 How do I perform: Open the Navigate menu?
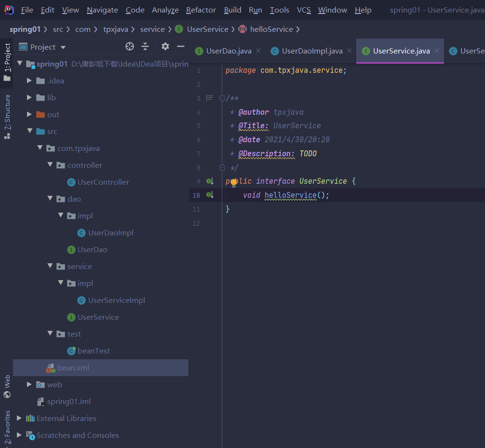coord(102,10)
